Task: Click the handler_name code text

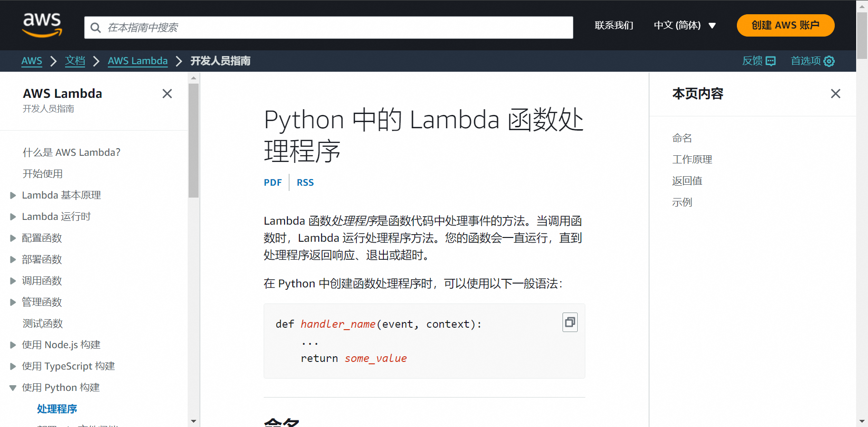Action: tap(338, 324)
